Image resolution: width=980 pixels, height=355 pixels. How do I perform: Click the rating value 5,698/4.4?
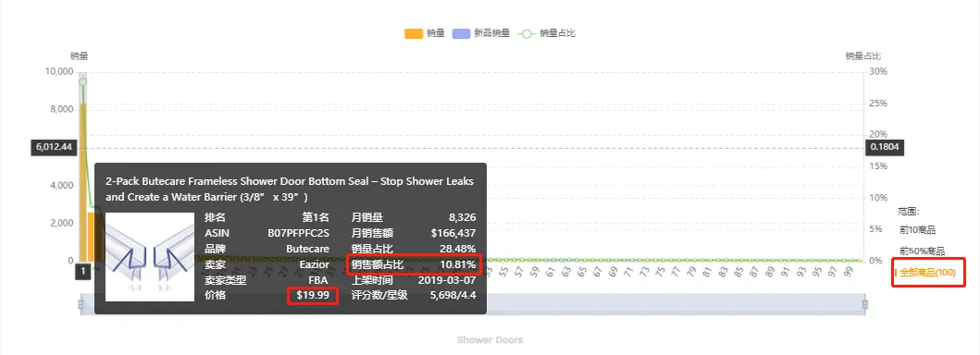[x=453, y=295]
